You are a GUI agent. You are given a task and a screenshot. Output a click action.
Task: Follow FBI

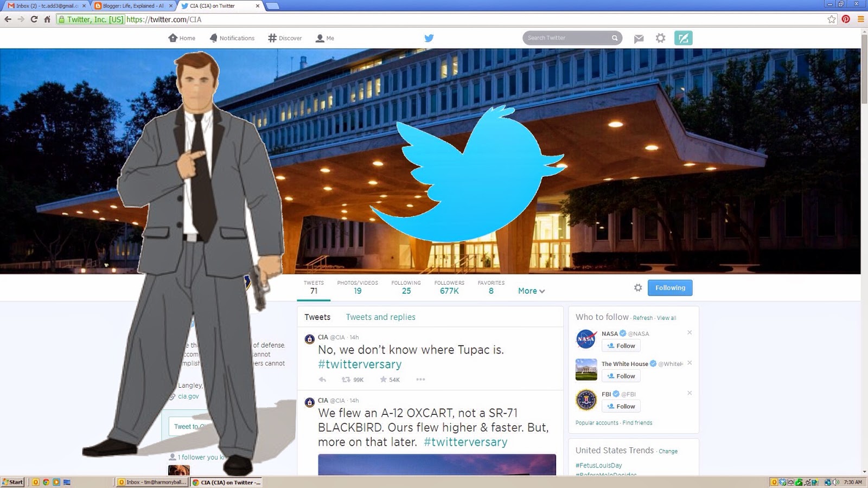[x=621, y=407]
